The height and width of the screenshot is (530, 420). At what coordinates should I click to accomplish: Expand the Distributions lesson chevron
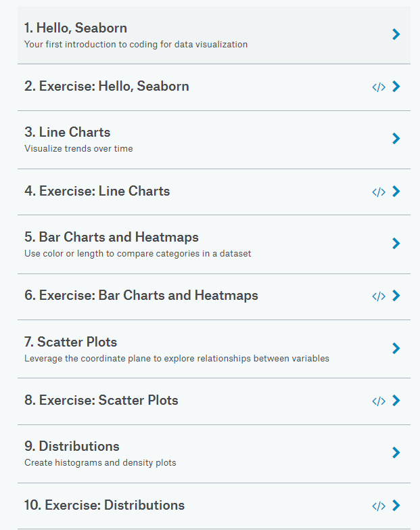pyautogui.click(x=396, y=452)
